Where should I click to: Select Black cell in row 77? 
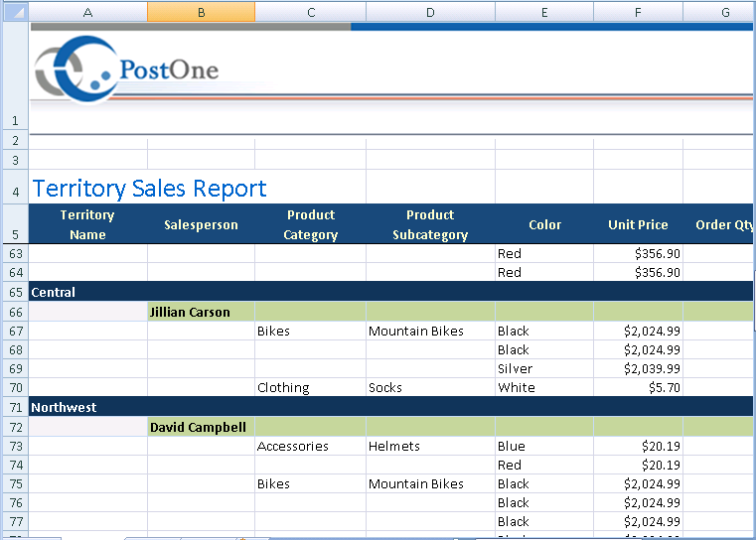point(544,521)
